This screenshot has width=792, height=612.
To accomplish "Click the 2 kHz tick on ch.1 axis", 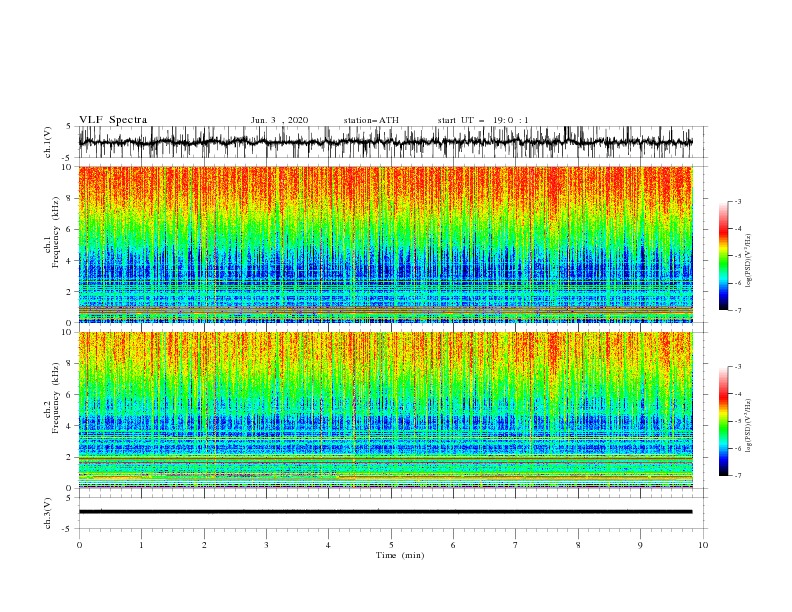I will [69, 292].
